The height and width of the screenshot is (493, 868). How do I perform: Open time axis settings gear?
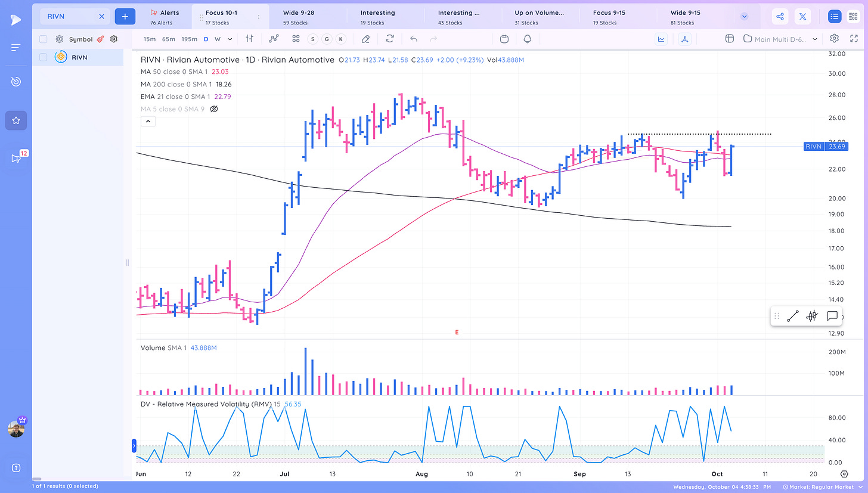844,474
